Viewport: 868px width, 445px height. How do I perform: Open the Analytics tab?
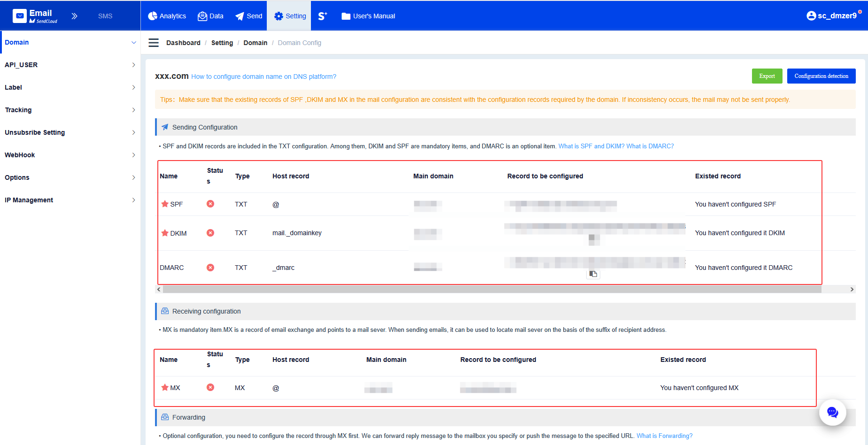[167, 16]
